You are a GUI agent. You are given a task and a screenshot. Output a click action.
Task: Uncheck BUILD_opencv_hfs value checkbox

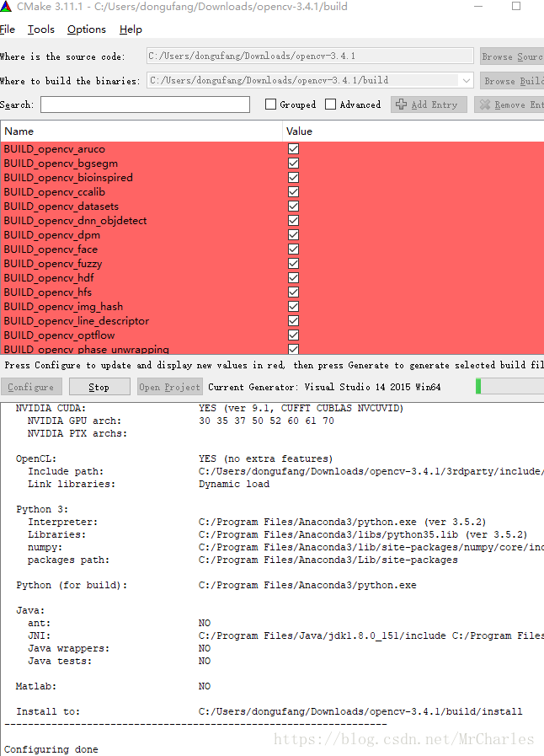tap(293, 292)
